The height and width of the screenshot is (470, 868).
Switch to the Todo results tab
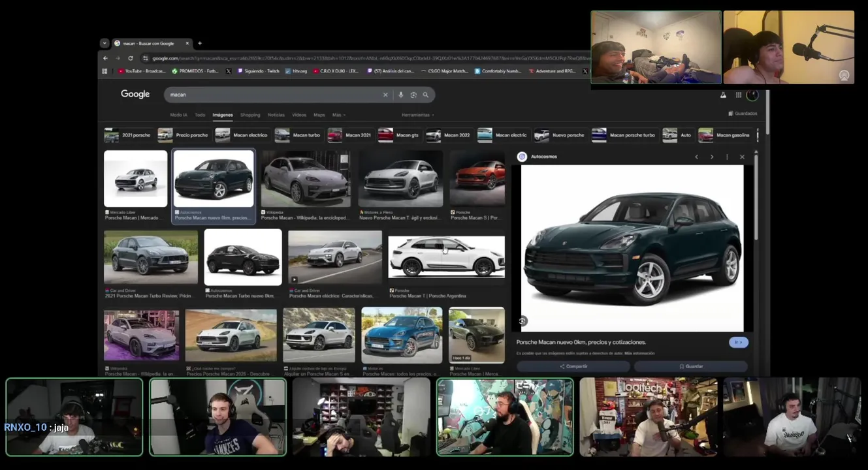[200, 115]
